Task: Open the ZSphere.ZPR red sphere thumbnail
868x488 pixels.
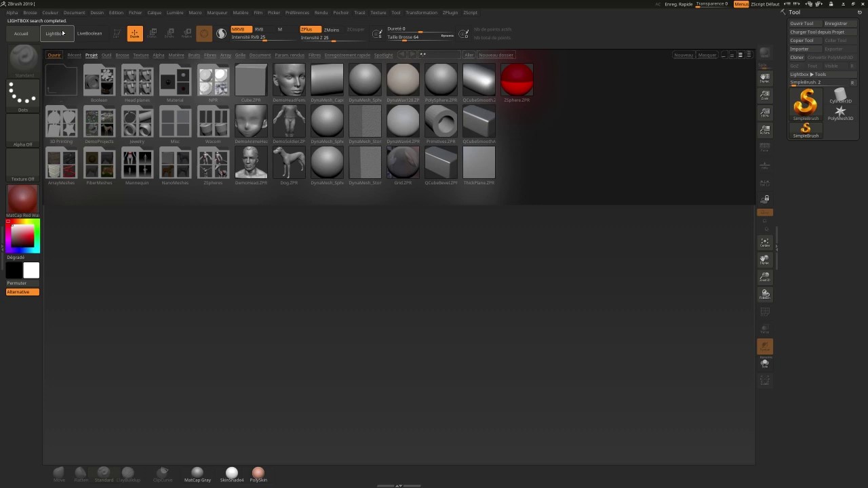Action: click(517, 83)
